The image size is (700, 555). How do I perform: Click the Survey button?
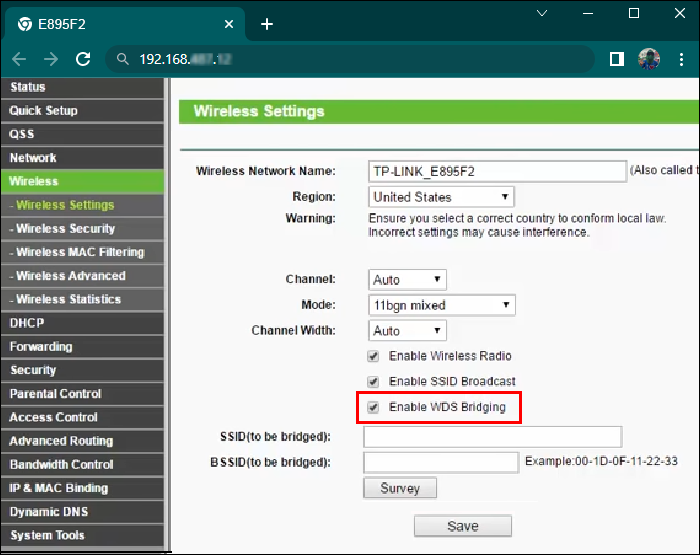click(x=399, y=488)
